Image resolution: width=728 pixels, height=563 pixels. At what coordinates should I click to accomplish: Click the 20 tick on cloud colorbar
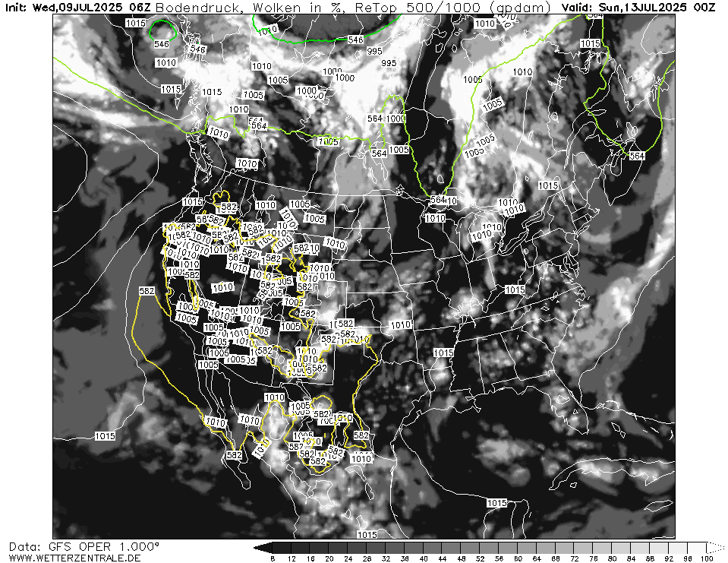click(329, 558)
